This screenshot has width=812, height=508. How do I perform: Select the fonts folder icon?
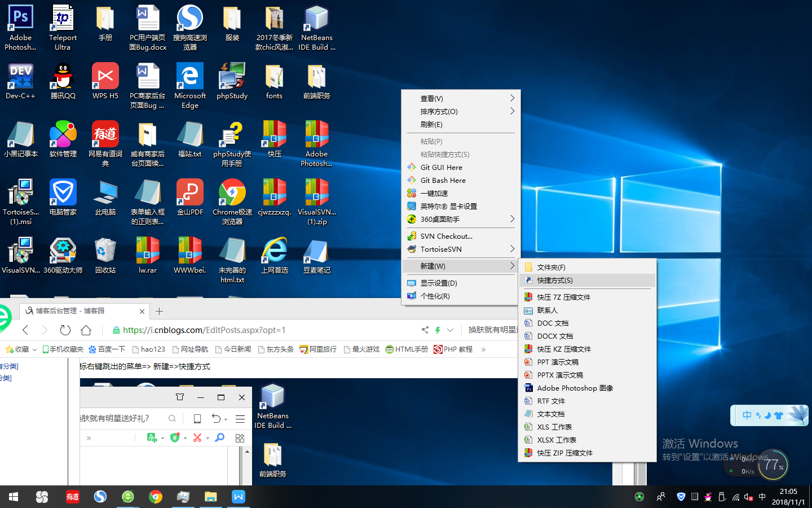[274, 81]
